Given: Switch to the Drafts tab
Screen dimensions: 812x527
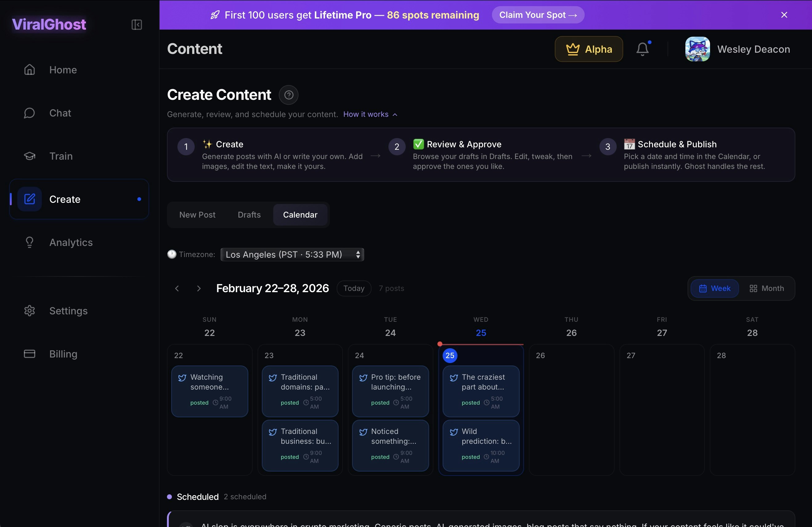Looking at the screenshot, I should click(249, 215).
